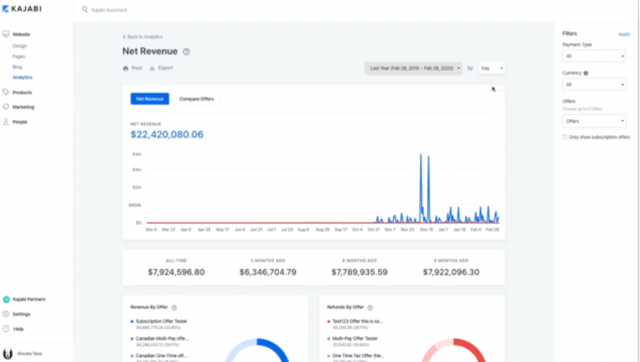The height and width of the screenshot is (362, 640).
Task: Click the Test123 Offer refund legend
Action: [x=358, y=321]
